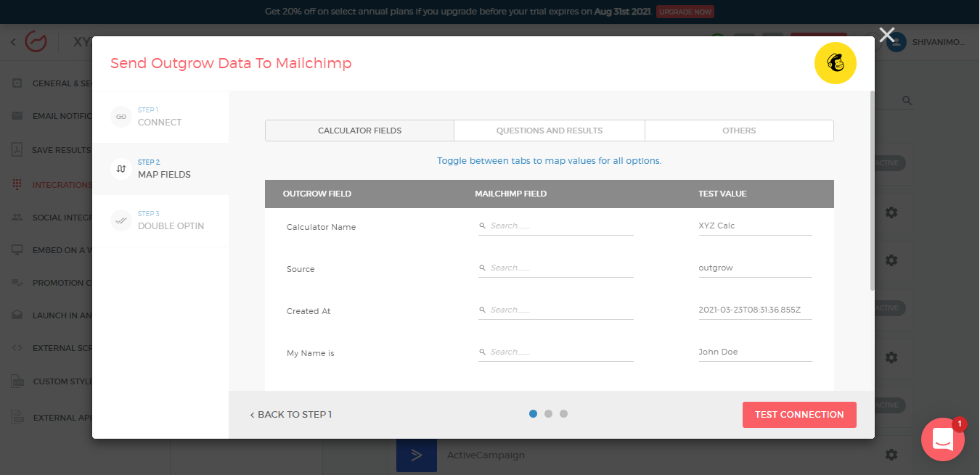Click the back arrow beside Outgrow logo
The width and height of the screenshot is (980, 475).
click(x=13, y=42)
